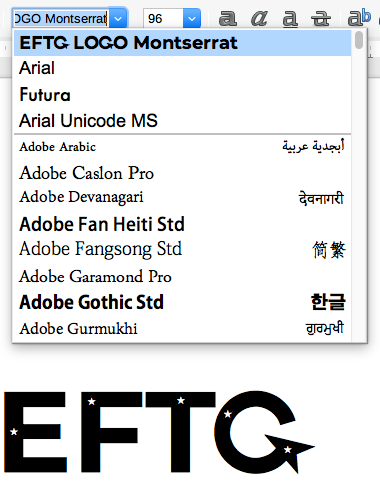
Task: Click the font list scrollbar thumb
Action: point(359,40)
